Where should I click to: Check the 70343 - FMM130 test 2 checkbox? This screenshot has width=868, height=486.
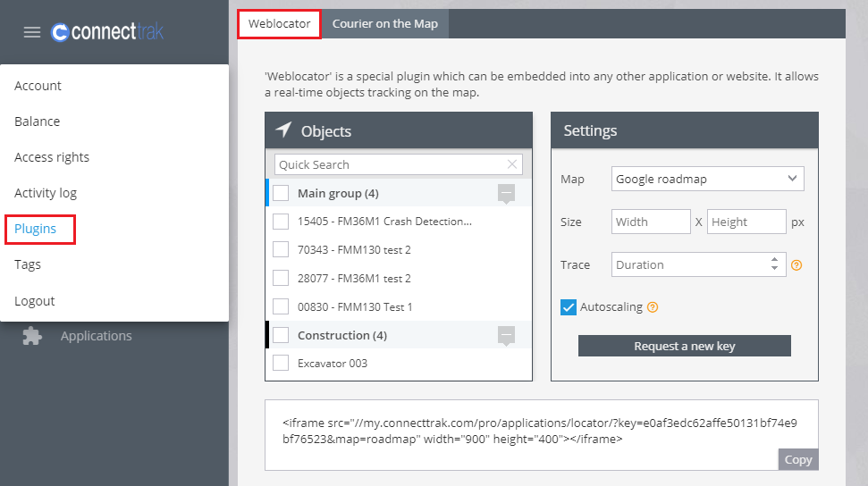click(281, 249)
